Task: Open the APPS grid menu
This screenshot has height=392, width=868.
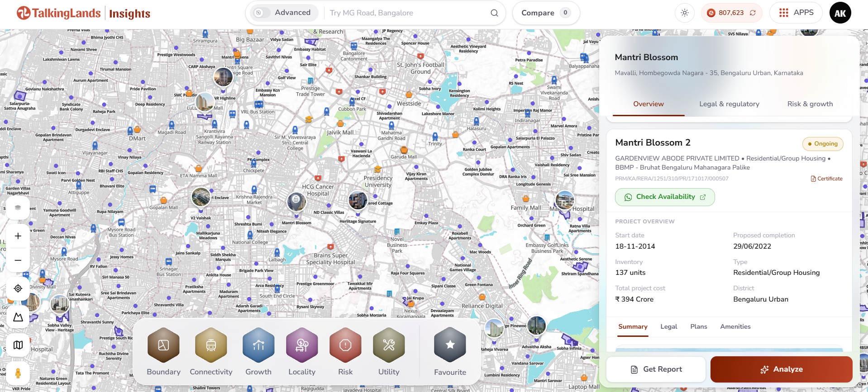Action: 796,13
